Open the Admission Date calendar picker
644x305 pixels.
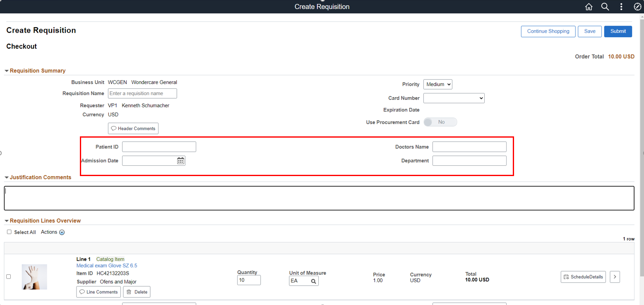click(180, 161)
